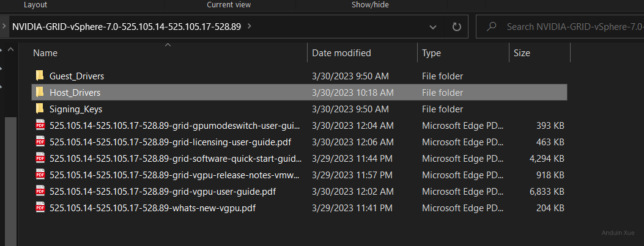Select grid-licensing-user-guide.pdf file name
The width and height of the screenshot is (644, 246).
click(171, 142)
